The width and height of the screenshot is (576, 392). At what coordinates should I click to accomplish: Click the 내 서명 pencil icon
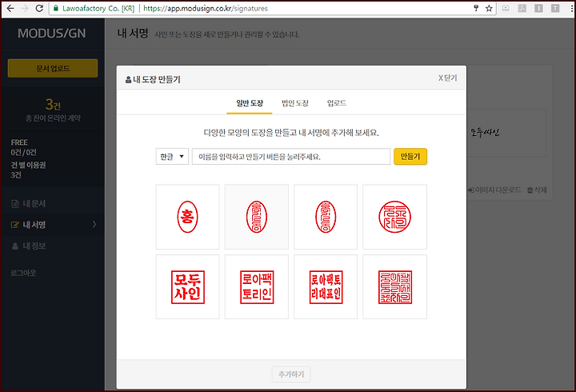pyautogui.click(x=14, y=225)
